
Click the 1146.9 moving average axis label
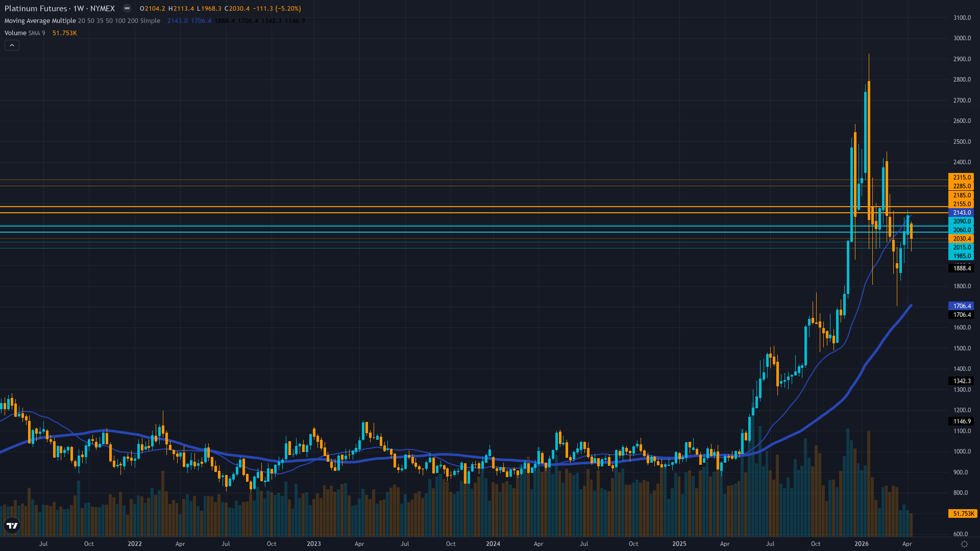962,421
